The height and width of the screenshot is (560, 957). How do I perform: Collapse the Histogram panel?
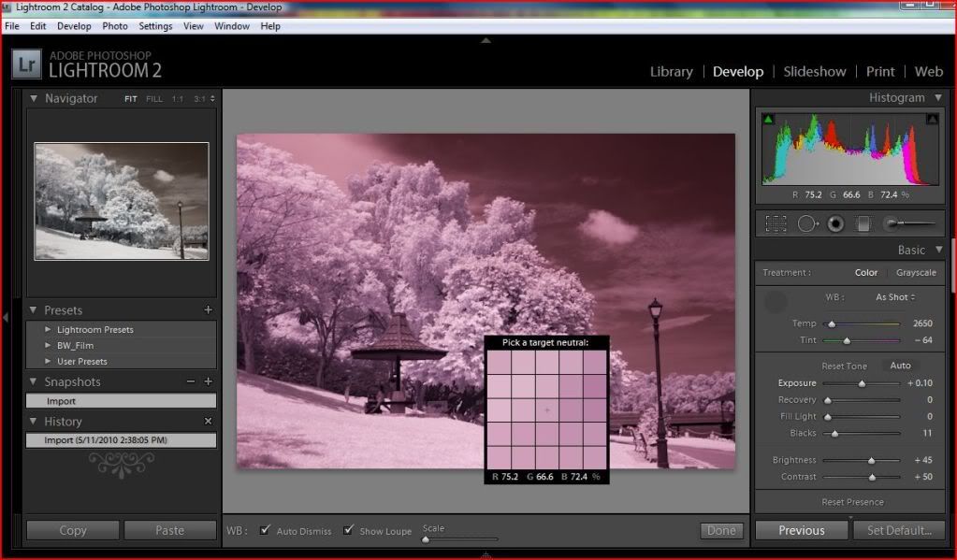pyautogui.click(x=938, y=97)
